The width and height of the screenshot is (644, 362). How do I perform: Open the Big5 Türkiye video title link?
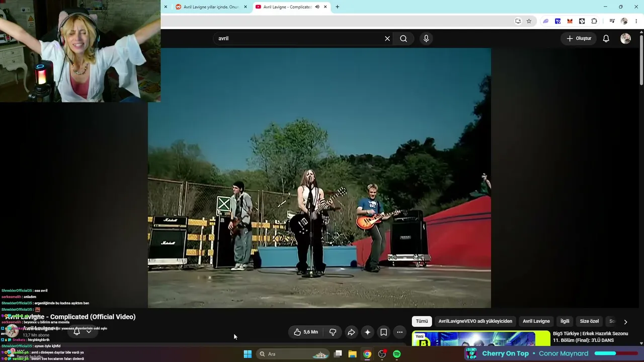[x=591, y=337]
